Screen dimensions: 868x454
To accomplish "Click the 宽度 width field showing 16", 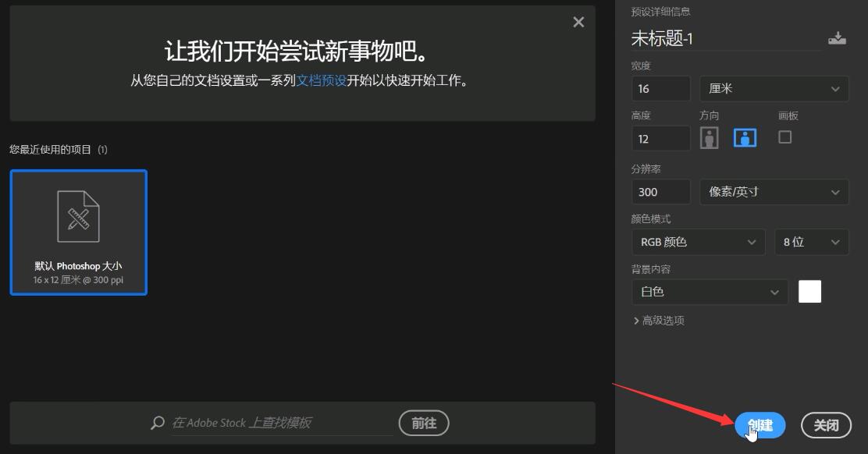I will pos(661,88).
